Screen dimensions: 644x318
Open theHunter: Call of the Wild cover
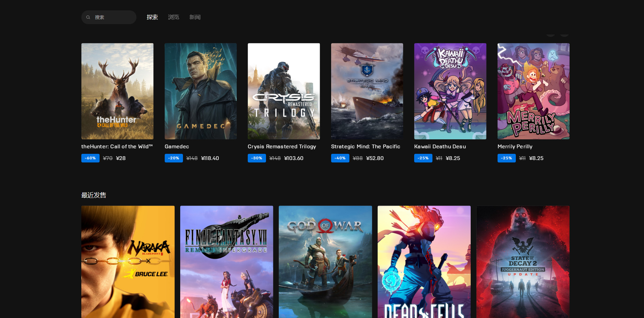pos(117,91)
